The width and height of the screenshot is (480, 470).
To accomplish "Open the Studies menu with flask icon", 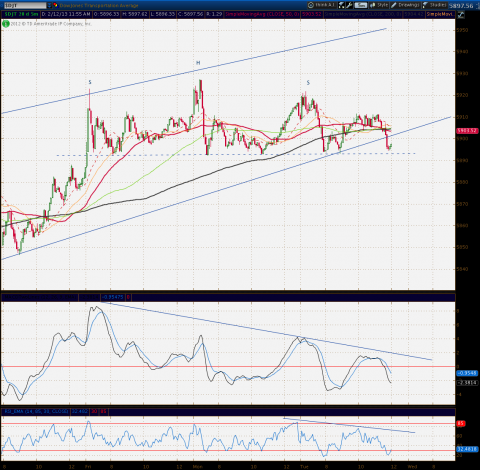I will (434, 5).
